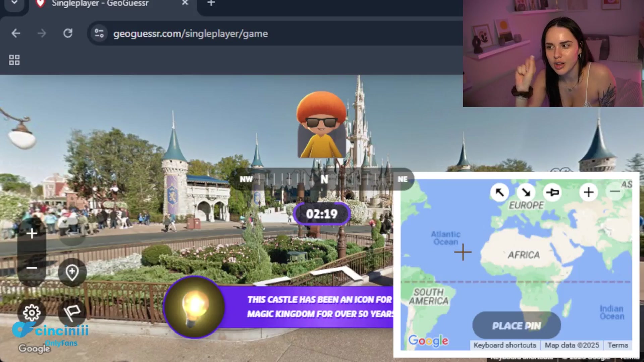The height and width of the screenshot is (362, 644).
Task: Open a new browser tab
Action: coord(211,3)
